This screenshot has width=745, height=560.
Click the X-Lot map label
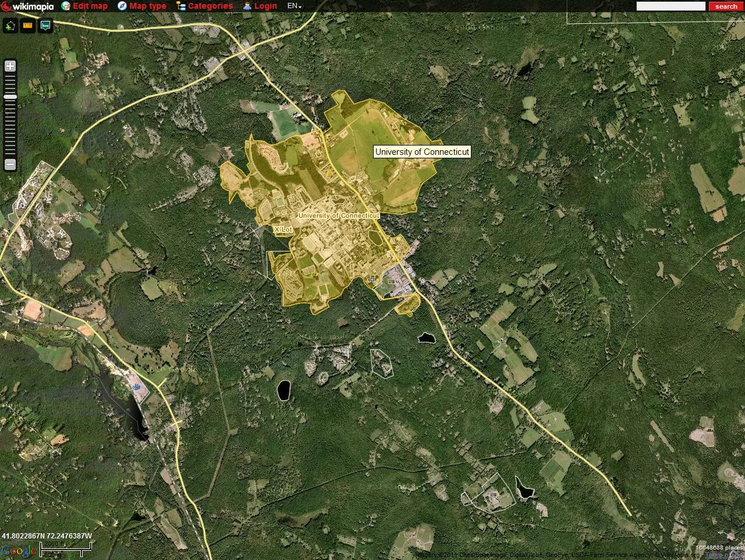pyautogui.click(x=283, y=230)
